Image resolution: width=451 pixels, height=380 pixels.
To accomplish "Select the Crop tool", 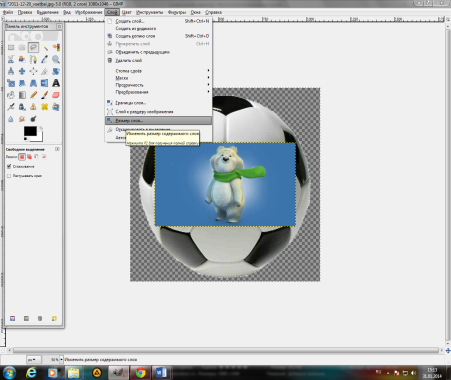I will tap(45, 71).
